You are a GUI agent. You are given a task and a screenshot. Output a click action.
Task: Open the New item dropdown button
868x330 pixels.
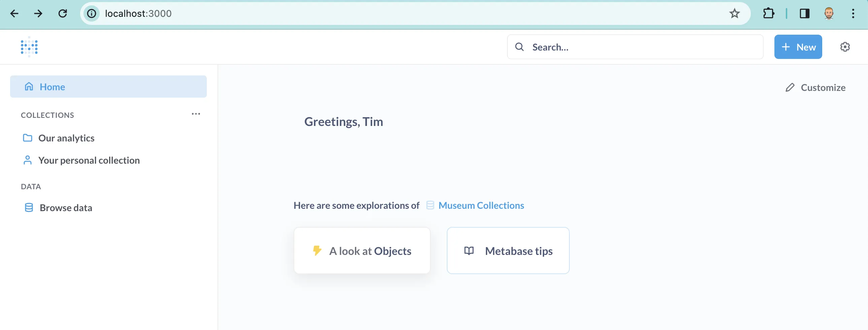(798, 47)
